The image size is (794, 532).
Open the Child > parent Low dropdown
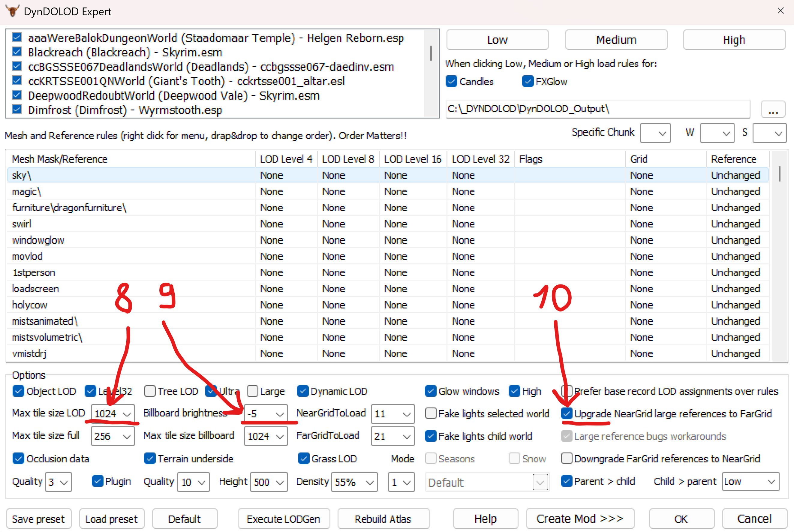771,482
